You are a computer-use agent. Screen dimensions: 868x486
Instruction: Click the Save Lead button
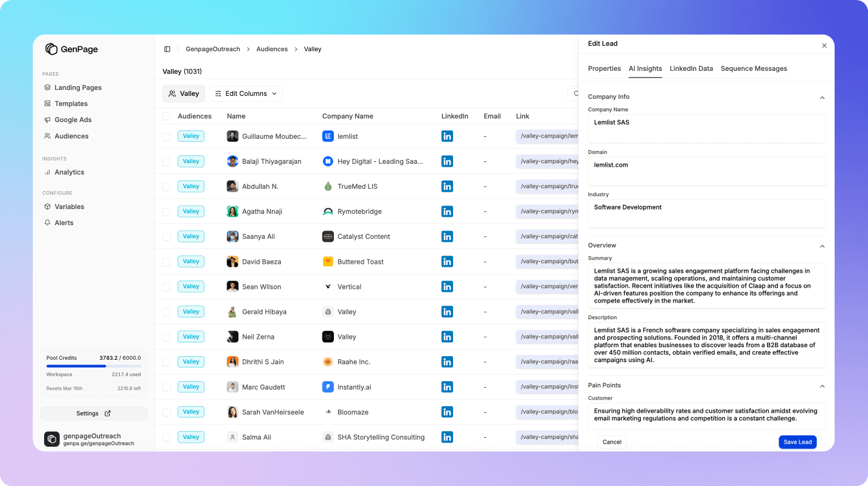click(798, 442)
